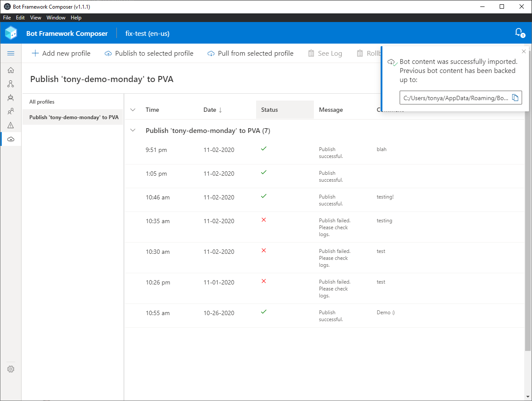Image resolution: width=532 pixels, height=401 pixels.
Task: Click the 11-01-2020 date cell
Action: 219,282
